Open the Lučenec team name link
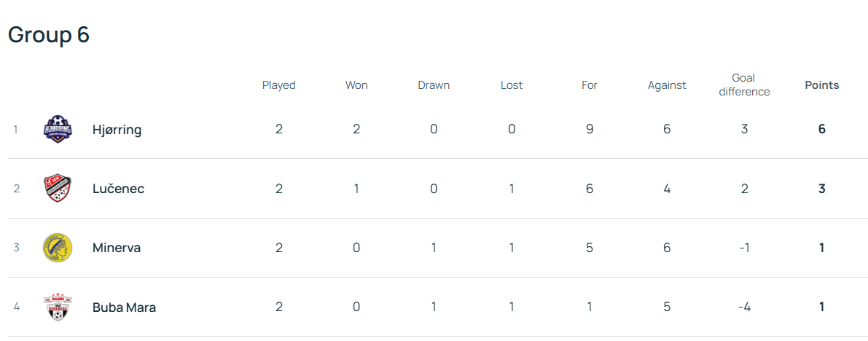The height and width of the screenshot is (341, 868). (118, 189)
